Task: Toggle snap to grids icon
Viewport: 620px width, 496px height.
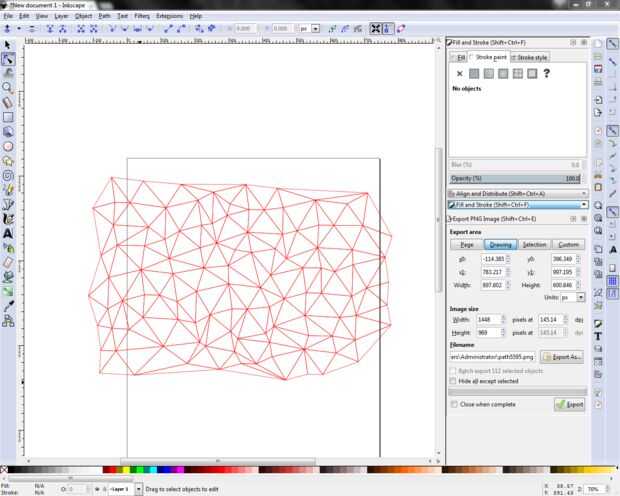Action: click(x=612, y=281)
